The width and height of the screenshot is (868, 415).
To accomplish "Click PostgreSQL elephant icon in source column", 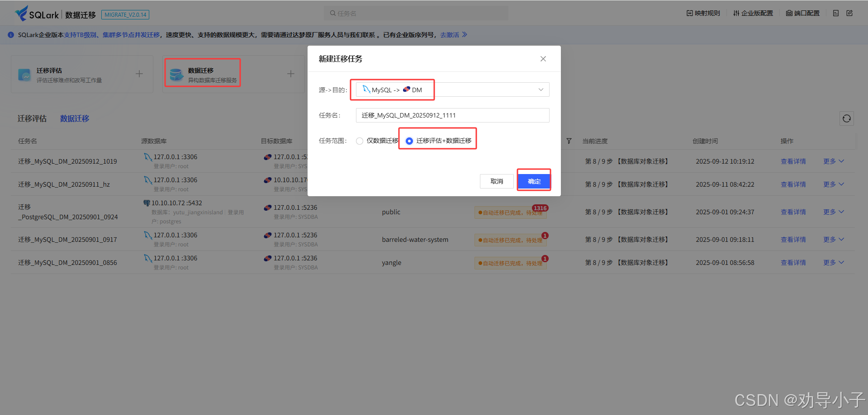I will 147,203.
